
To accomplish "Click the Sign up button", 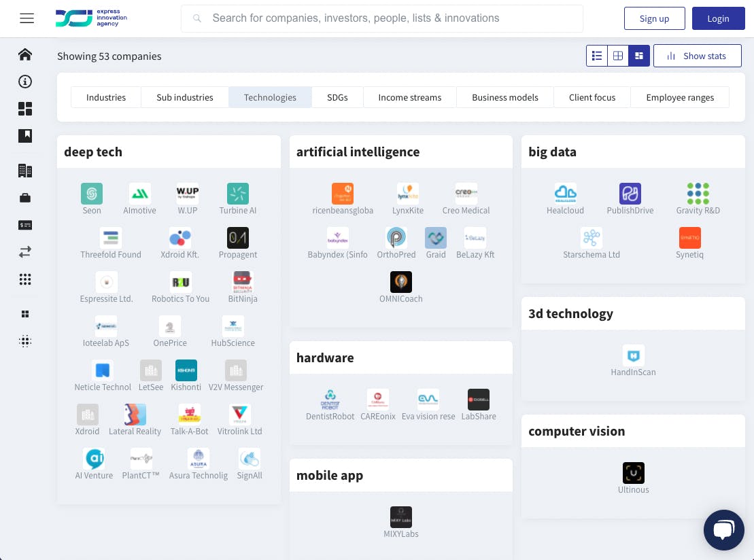I will click(x=655, y=19).
